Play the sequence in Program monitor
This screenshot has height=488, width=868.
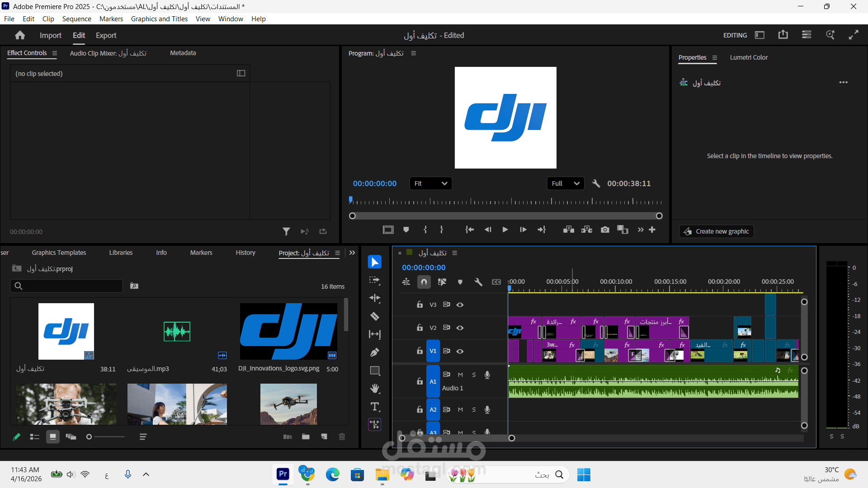505,230
